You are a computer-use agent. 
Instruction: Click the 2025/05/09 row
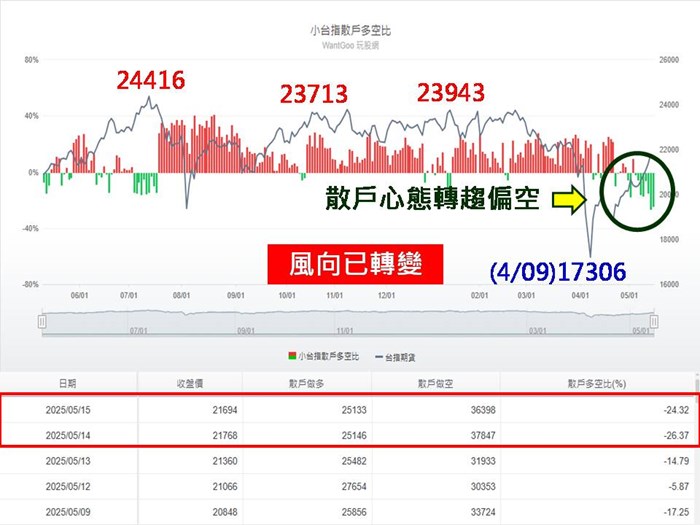[350, 512]
